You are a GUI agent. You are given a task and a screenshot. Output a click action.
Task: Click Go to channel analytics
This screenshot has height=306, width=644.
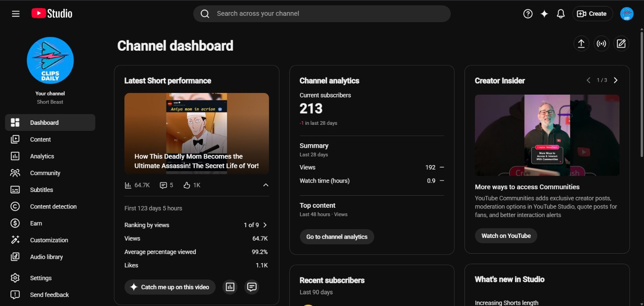[x=337, y=237]
